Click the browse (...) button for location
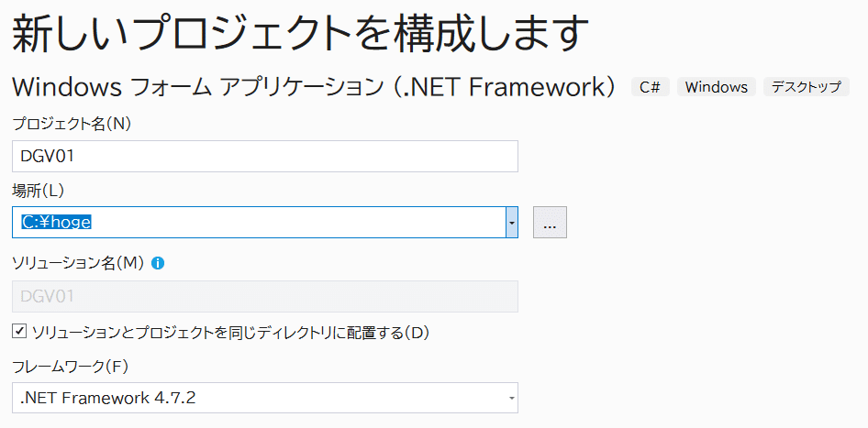Image resolution: width=868 pixels, height=428 pixels. [x=550, y=223]
